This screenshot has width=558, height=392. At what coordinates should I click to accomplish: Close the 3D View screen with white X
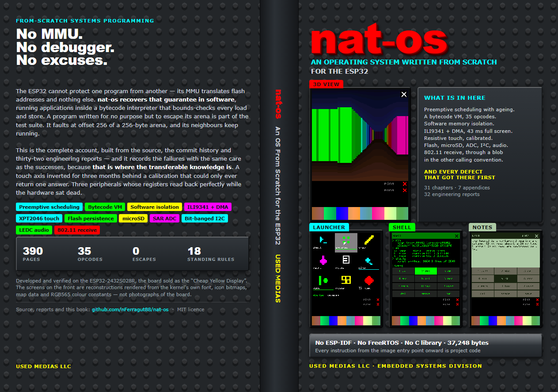click(404, 94)
